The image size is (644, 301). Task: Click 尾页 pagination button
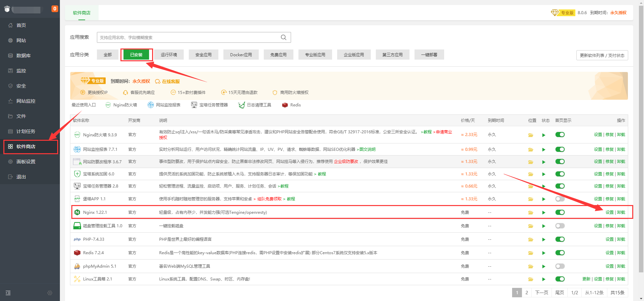[560, 293]
